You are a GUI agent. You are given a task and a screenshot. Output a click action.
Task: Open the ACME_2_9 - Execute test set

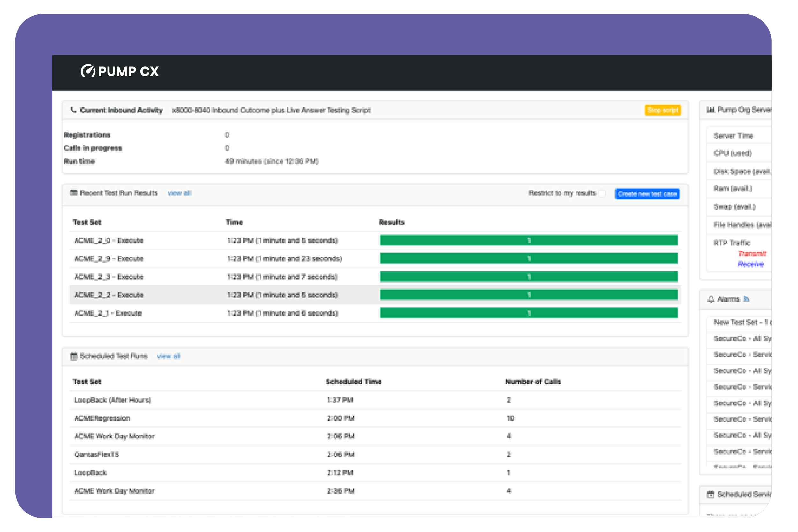[x=109, y=259]
